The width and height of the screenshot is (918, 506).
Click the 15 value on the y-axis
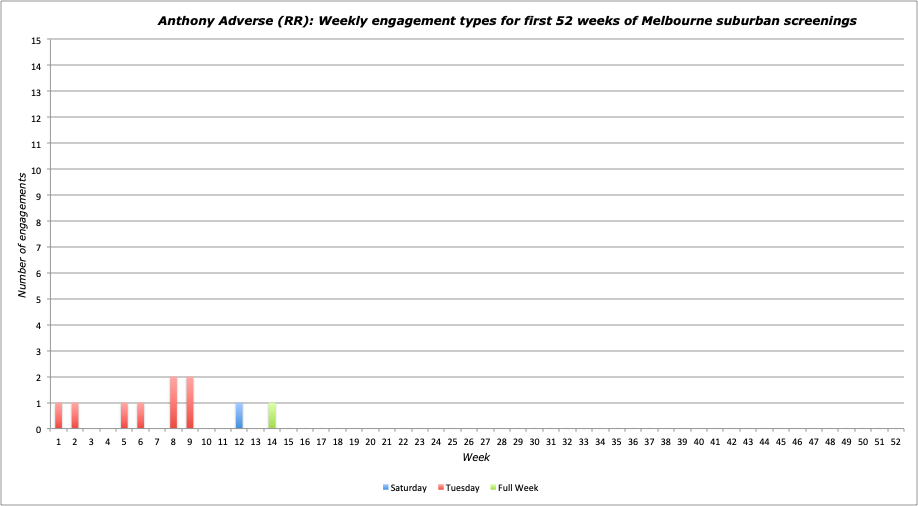[36, 40]
